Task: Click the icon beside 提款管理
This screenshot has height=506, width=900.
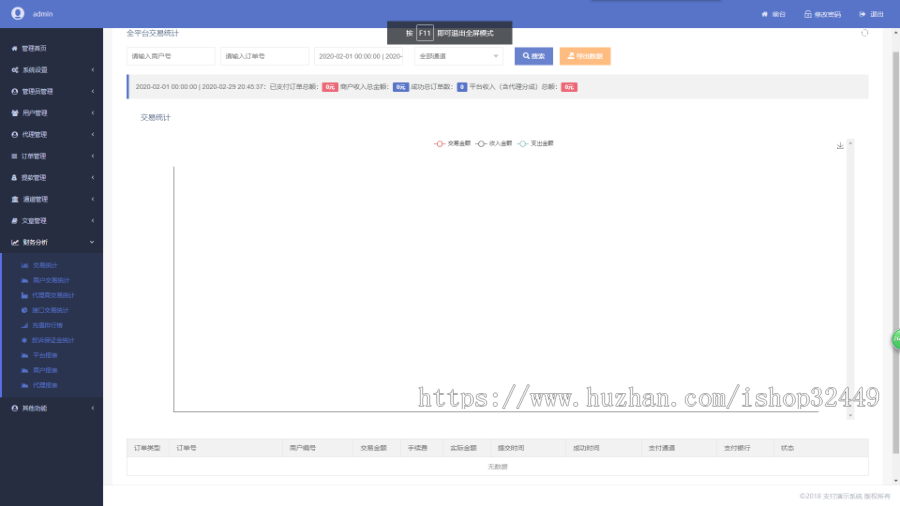Action: coord(14,178)
